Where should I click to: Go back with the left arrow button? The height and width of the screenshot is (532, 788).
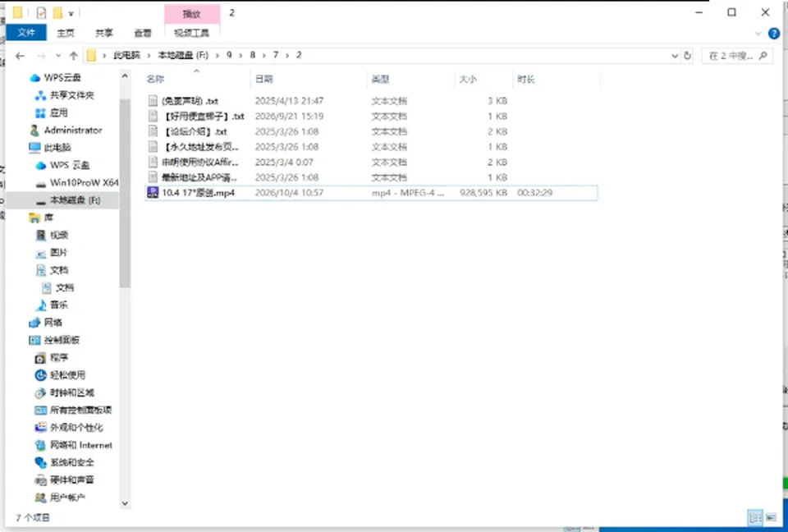pos(20,56)
